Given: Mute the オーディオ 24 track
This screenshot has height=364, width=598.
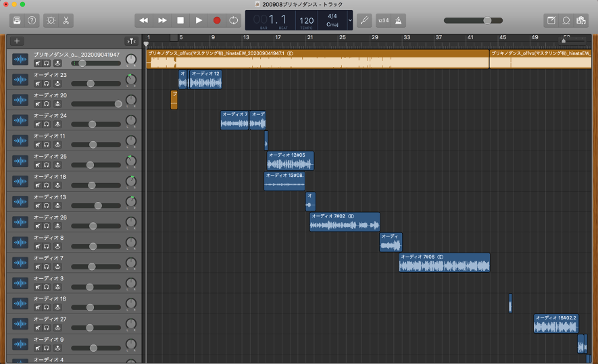Looking at the screenshot, I should point(37,124).
